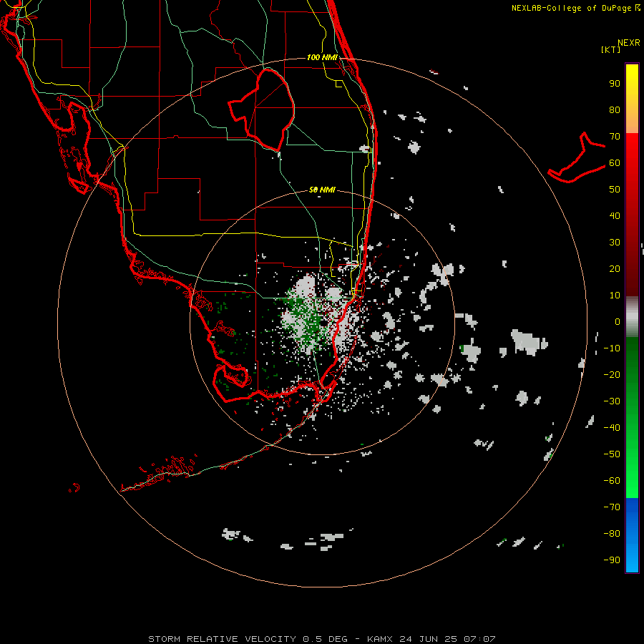Click the positive 80 scale label
644x644 pixels.
point(615,110)
